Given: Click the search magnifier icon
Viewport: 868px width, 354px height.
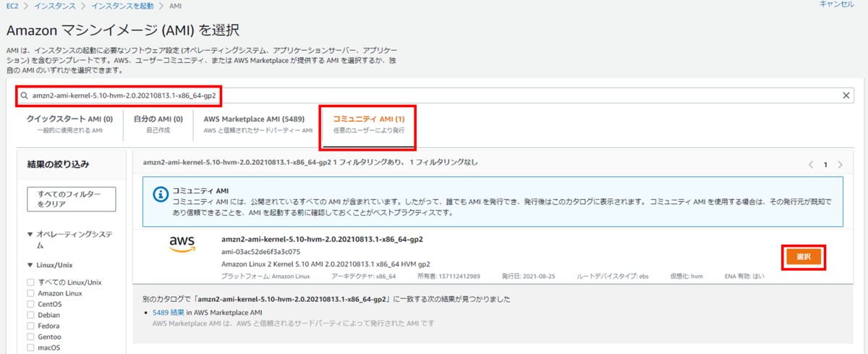Looking at the screenshot, I should pyautogui.click(x=25, y=96).
